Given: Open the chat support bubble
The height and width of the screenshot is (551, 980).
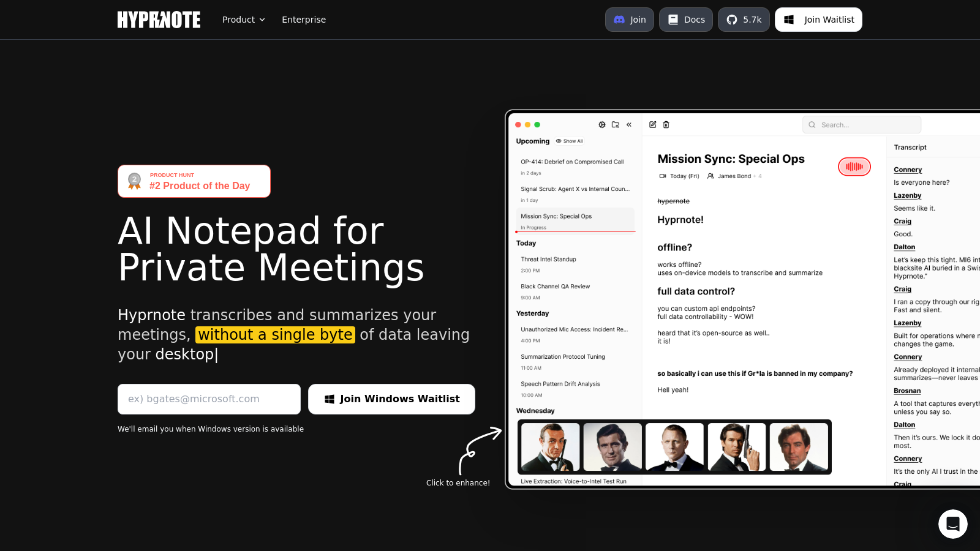Looking at the screenshot, I should click(x=953, y=524).
